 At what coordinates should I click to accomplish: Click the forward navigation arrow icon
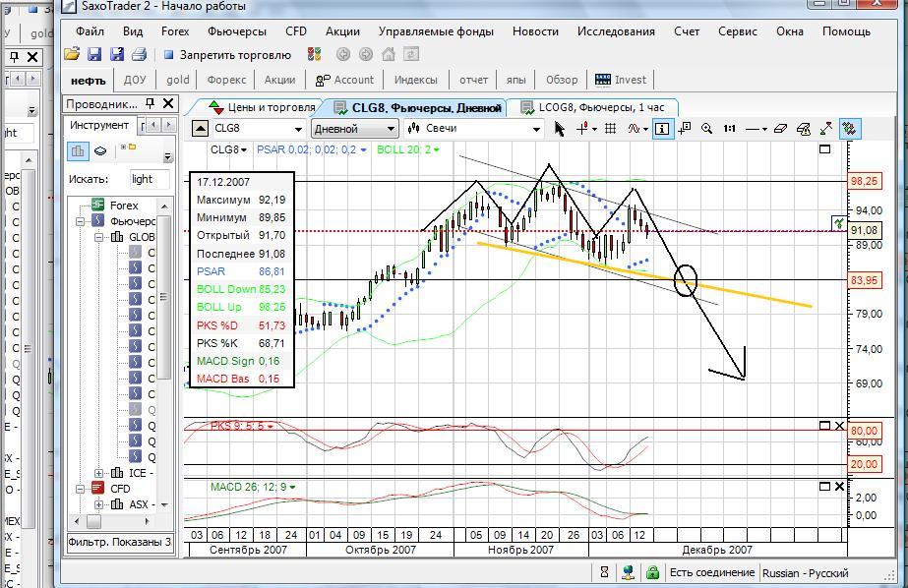(x=365, y=54)
